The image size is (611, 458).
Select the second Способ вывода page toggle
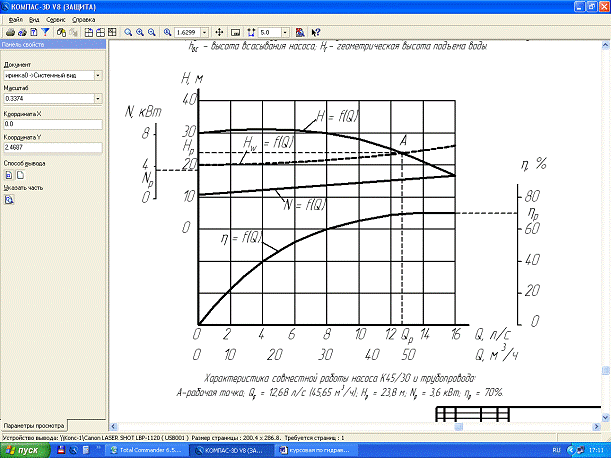20,174
